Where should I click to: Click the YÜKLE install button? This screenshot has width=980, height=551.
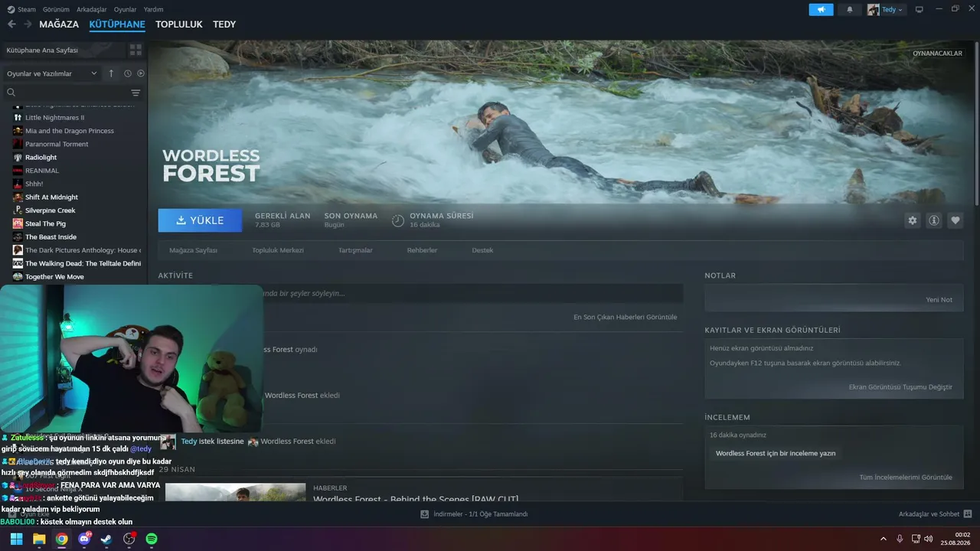click(200, 220)
